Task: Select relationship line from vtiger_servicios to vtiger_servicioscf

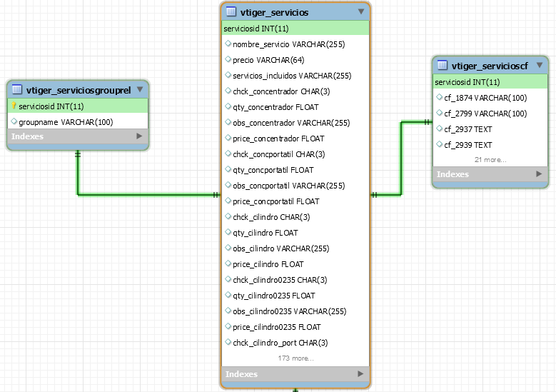Action: tap(401, 158)
